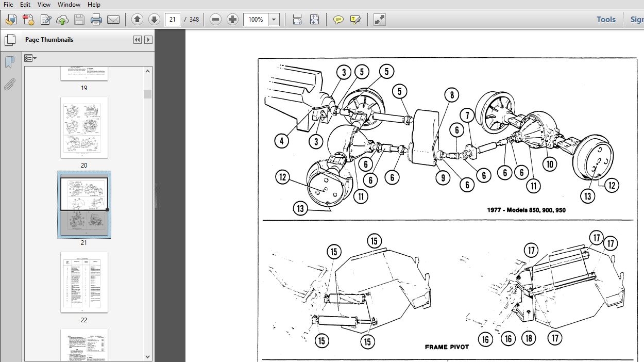Image resolution: width=644 pixels, height=362 pixels.
Task: Click the '19' thumbnail page label
Action: point(84,88)
